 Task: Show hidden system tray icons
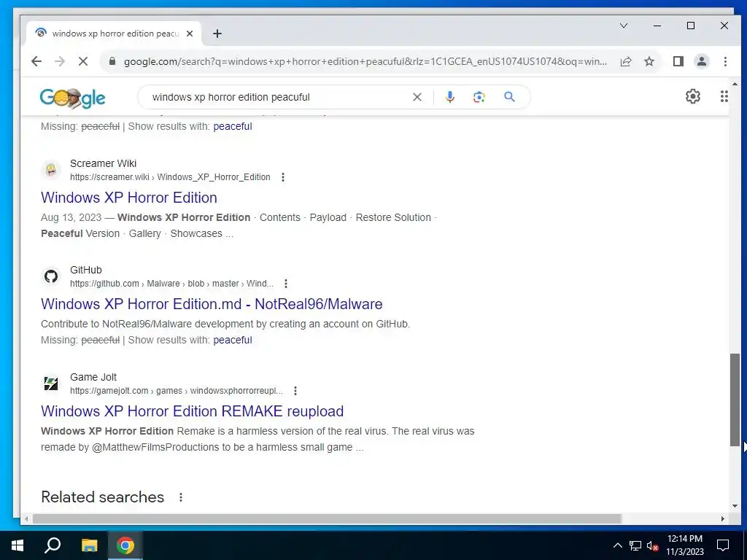(617, 545)
